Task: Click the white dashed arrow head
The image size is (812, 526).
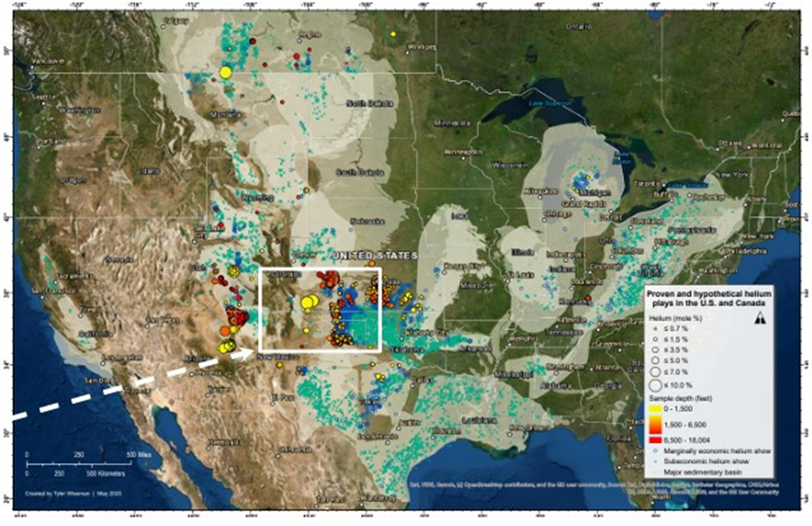Action: [251, 352]
